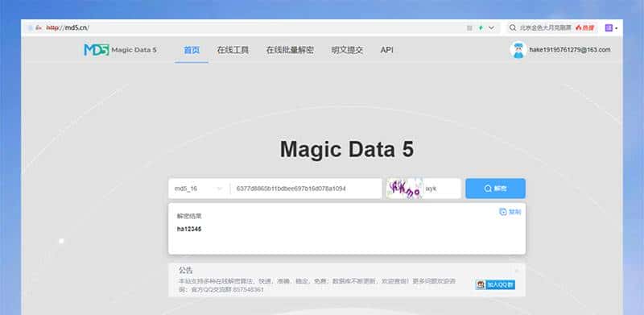
Task: Close the 公告 announcement box
Action: (x=517, y=270)
